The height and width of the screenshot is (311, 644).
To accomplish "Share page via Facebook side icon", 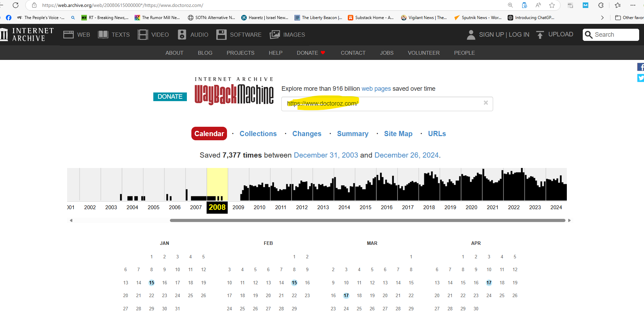I will (x=641, y=67).
